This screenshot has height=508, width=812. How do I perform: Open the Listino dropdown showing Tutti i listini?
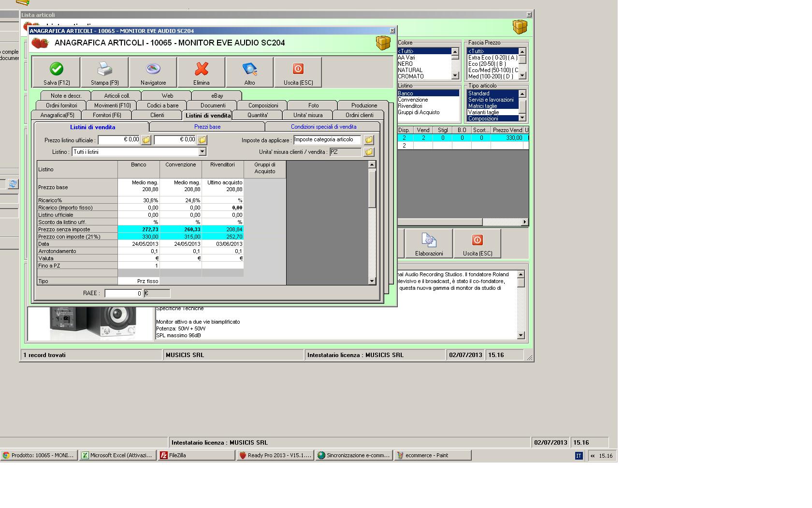pyautogui.click(x=202, y=152)
